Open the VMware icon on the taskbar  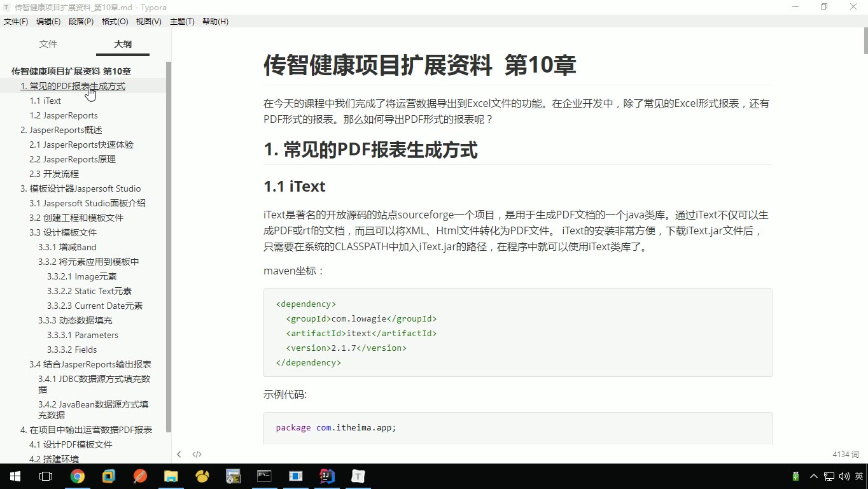pos(109,476)
